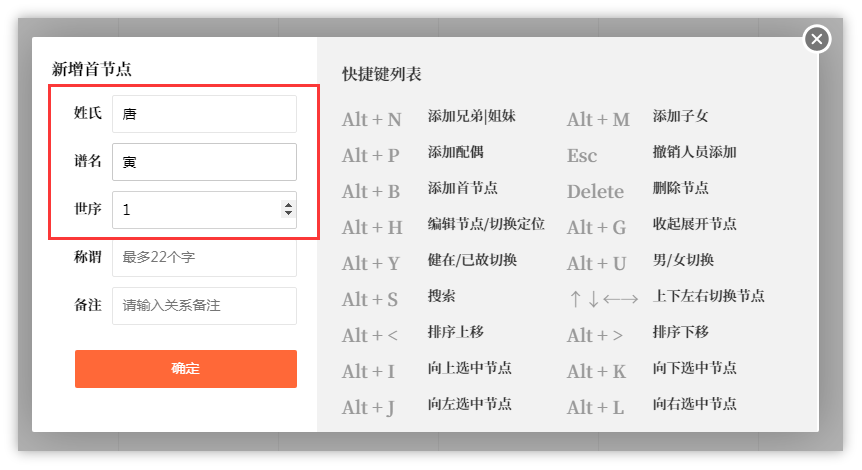The image size is (862, 470).
Task: Click the 添加配偶 label
Action: (x=456, y=152)
